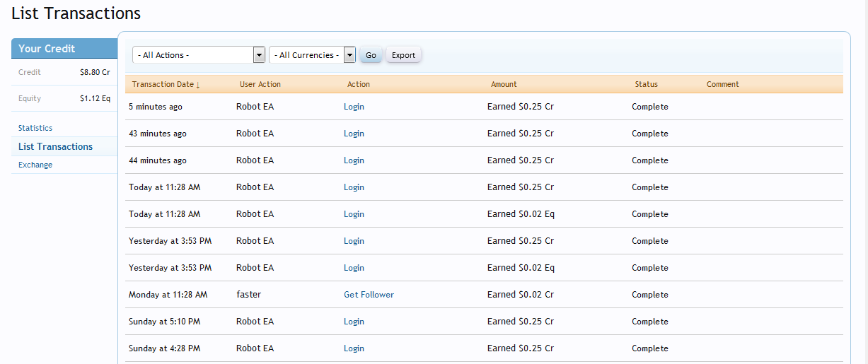The image size is (868, 364).
Task: Open the All Actions dropdown
Action: (x=198, y=55)
